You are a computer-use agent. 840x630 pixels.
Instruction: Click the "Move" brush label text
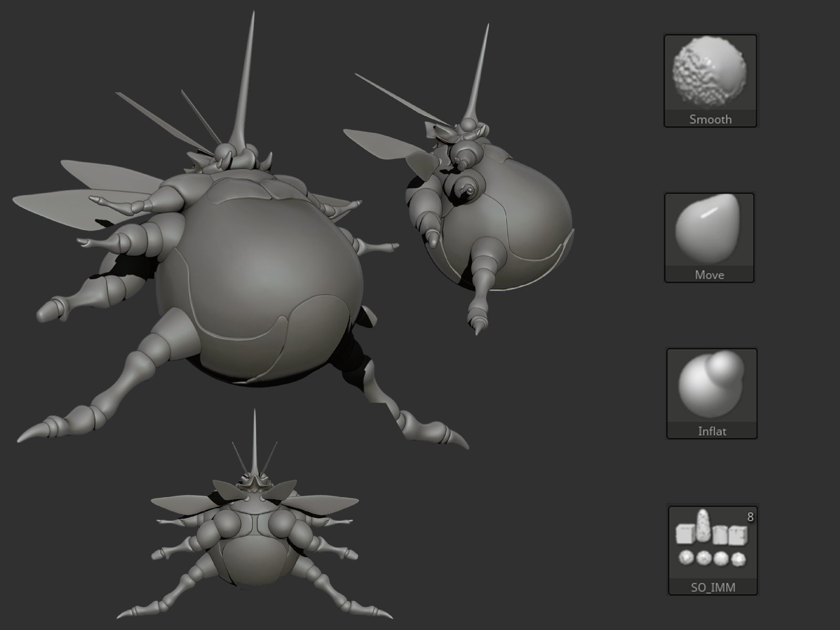tap(709, 275)
